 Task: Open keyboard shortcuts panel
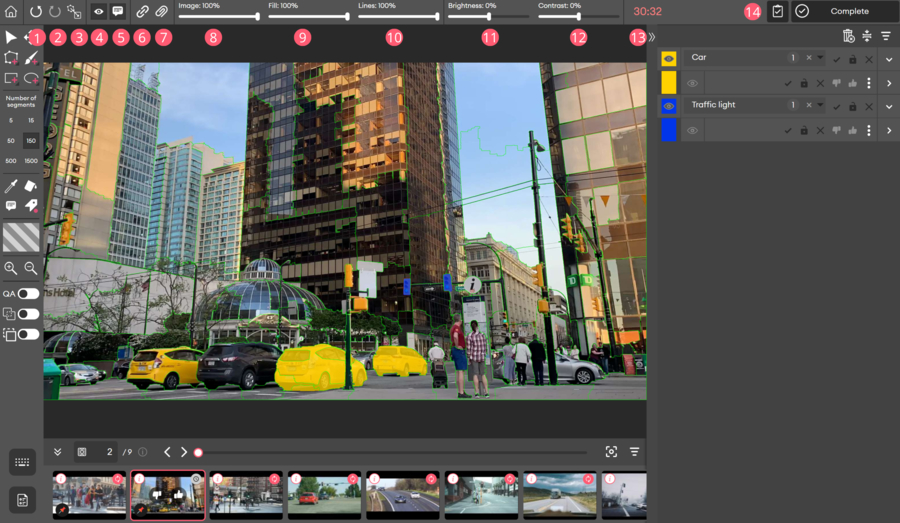point(22,462)
